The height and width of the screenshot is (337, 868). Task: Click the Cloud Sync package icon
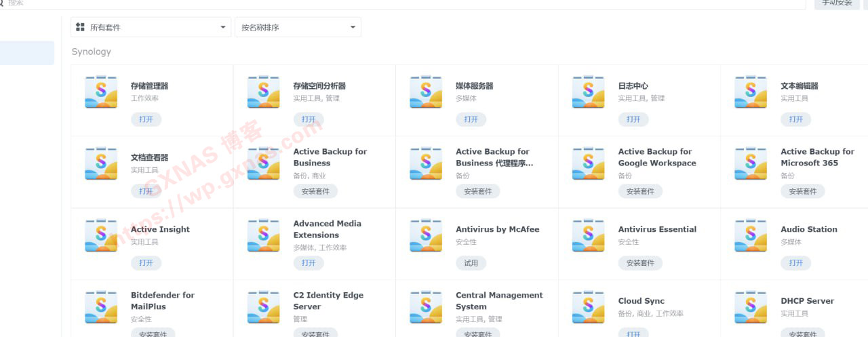tap(588, 307)
